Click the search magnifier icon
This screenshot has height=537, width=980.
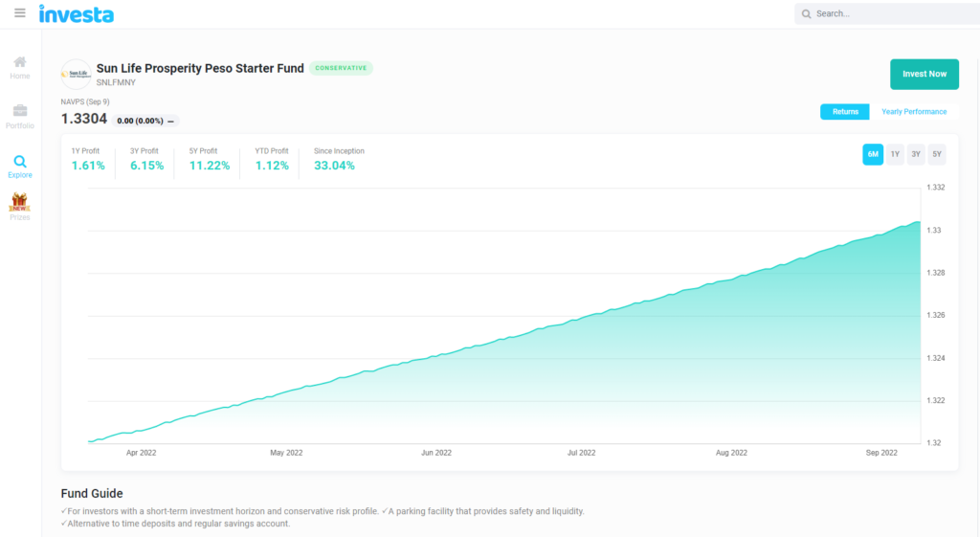click(806, 13)
